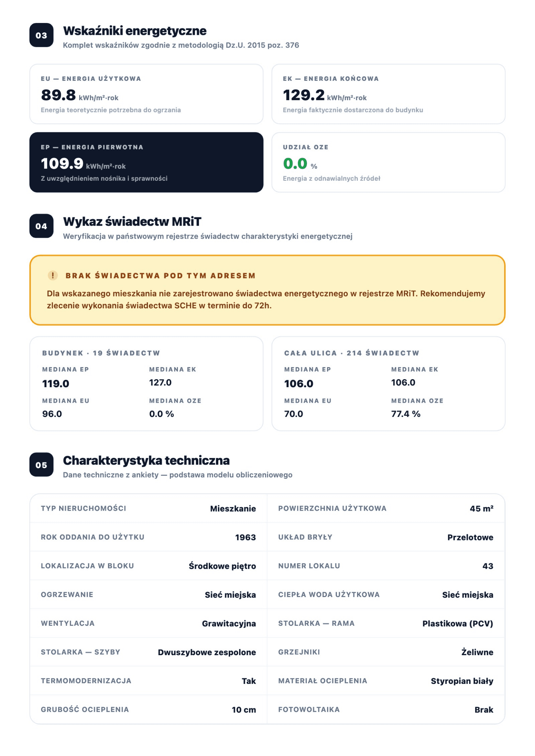Click the 05 section number badge
The height and width of the screenshot is (756, 535).
click(x=41, y=465)
